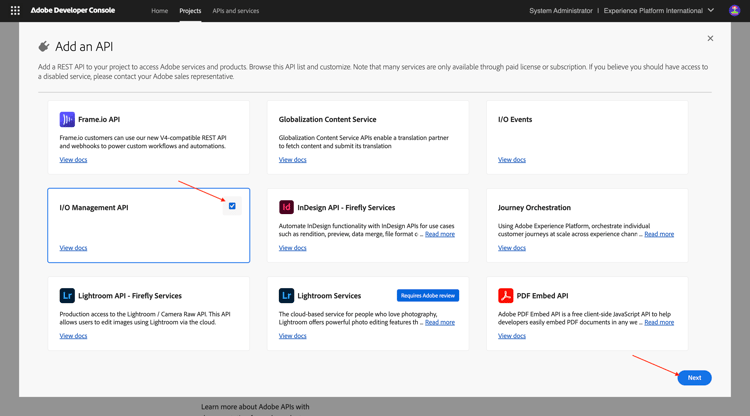Screen dimensions: 750x416
Task: Open View docs for Globalization Content Service
Action: coord(293,160)
